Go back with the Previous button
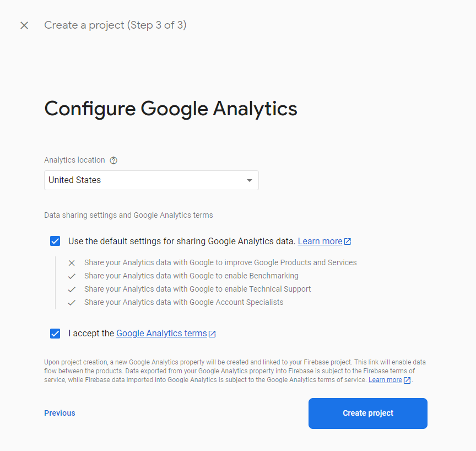This screenshot has height=451, width=476. tap(60, 413)
